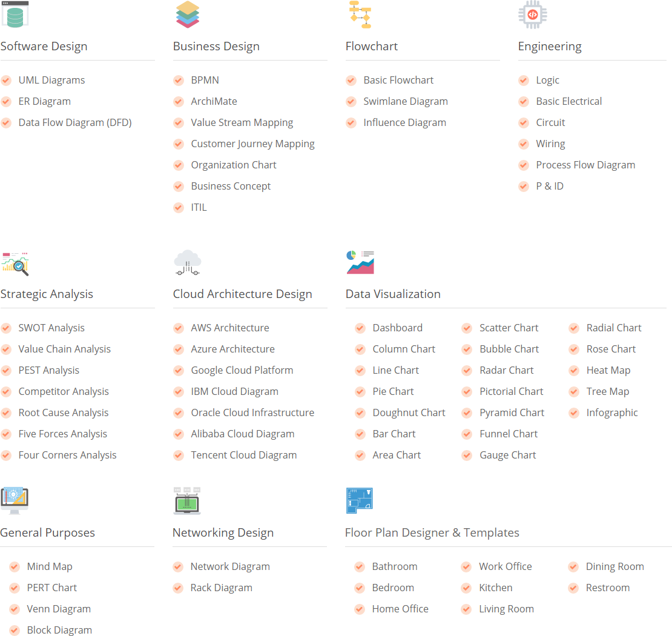
Task: Select Influence Diagram
Action: pos(404,122)
